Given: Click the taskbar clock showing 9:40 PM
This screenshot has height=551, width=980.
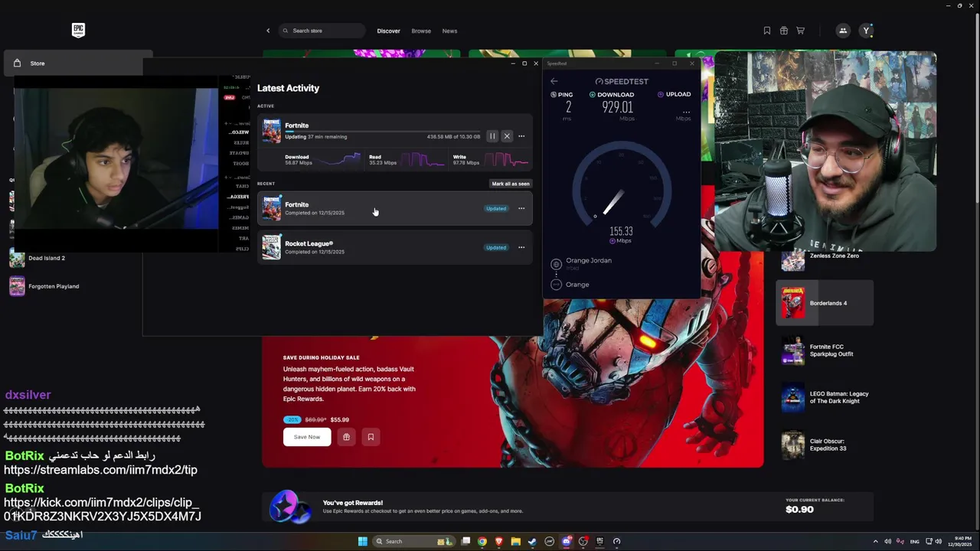Looking at the screenshot, I should pyautogui.click(x=959, y=541).
